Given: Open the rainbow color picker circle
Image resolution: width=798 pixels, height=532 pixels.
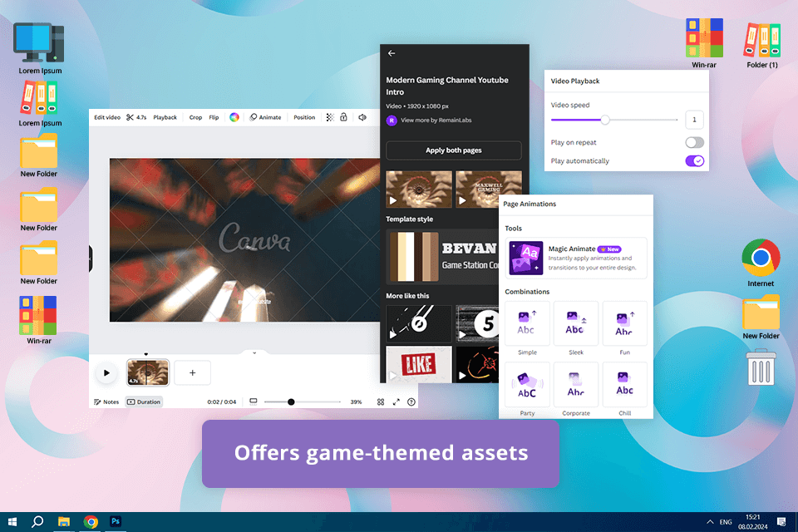Looking at the screenshot, I should coord(234,117).
